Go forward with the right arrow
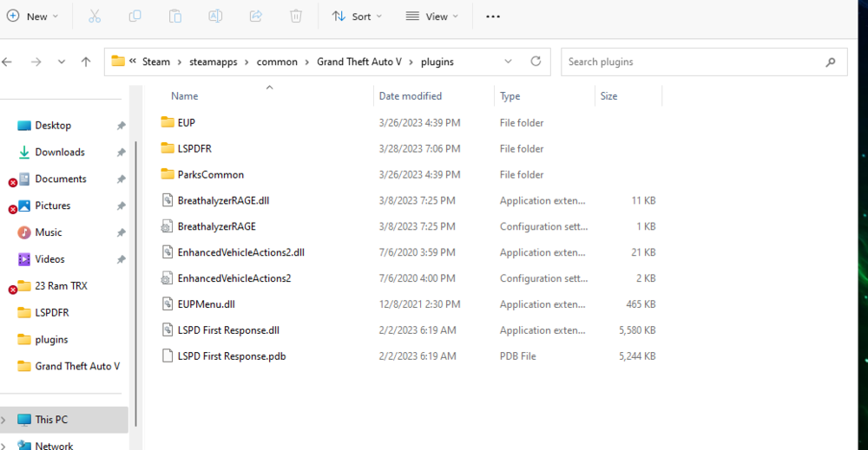Image resolution: width=868 pixels, height=450 pixels. (x=36, y=62)
